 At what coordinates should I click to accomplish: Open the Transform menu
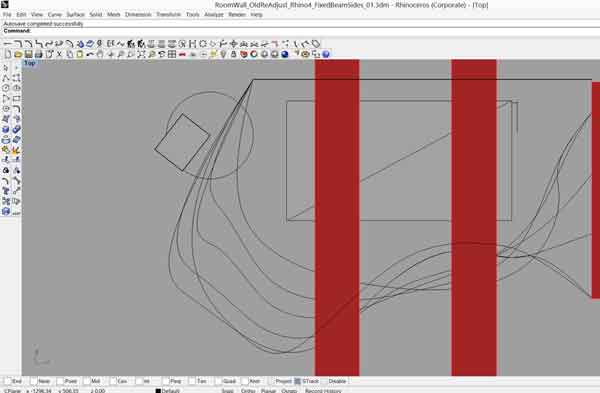[168, 15]
